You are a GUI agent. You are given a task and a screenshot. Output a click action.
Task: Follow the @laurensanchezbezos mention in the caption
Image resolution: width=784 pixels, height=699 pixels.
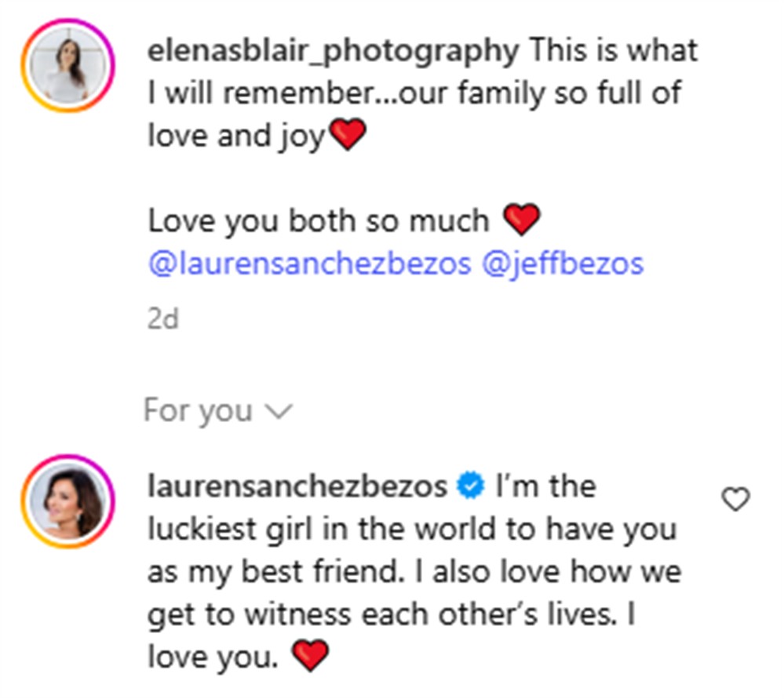tap(310, 264)
